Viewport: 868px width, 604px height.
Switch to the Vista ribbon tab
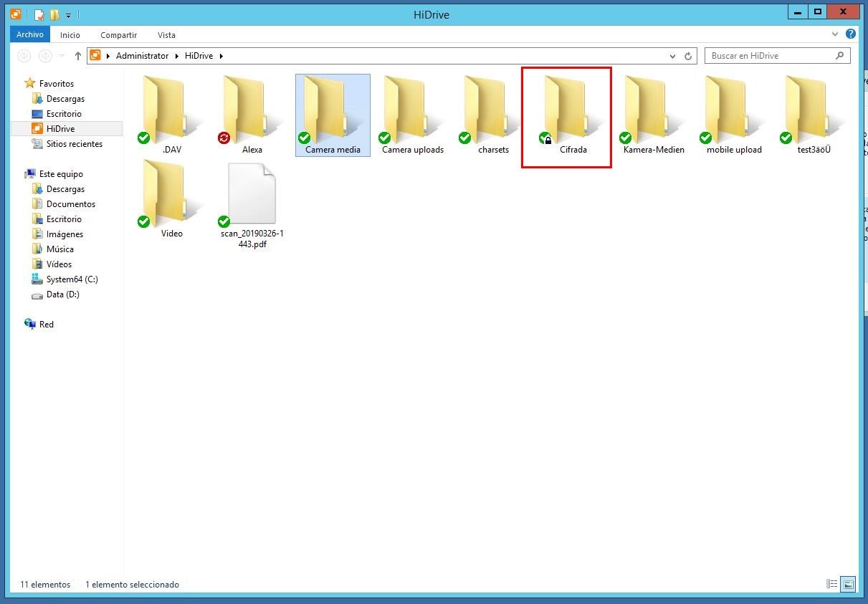166,34
